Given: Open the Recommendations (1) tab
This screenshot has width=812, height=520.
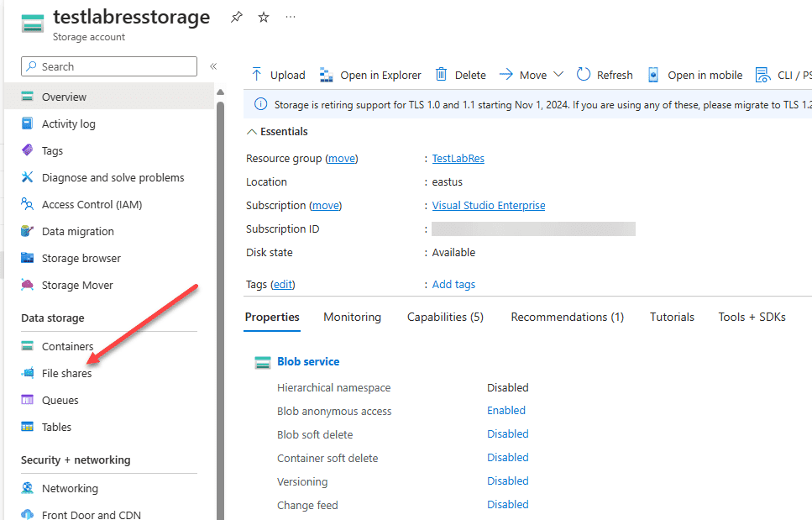Looking at the screenshot, I should [568, 317].
